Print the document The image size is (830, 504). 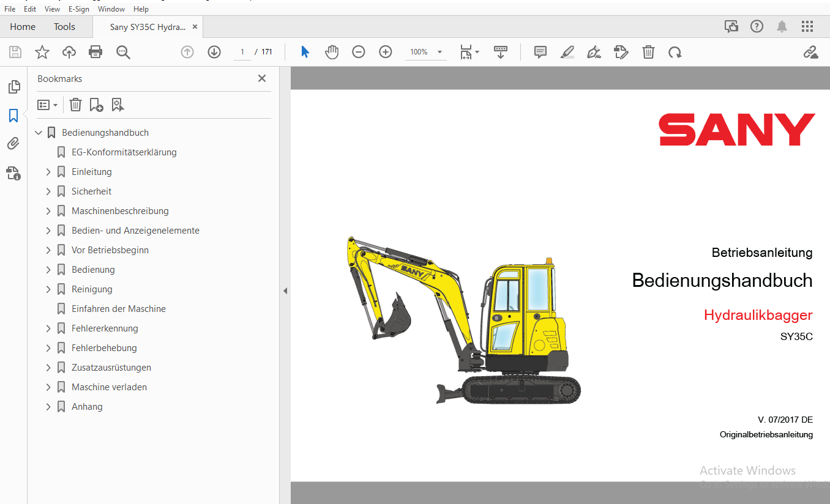click(95, 53)
